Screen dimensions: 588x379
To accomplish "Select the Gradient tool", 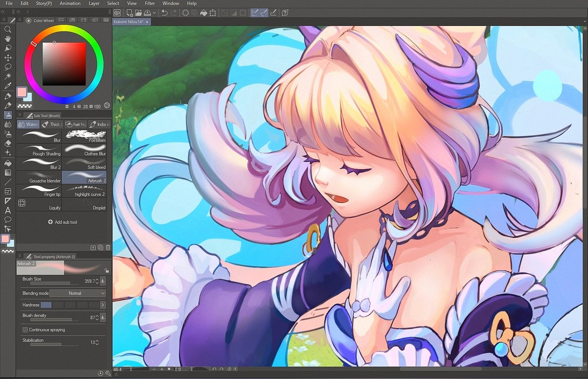I will click(x=8, y=172).
